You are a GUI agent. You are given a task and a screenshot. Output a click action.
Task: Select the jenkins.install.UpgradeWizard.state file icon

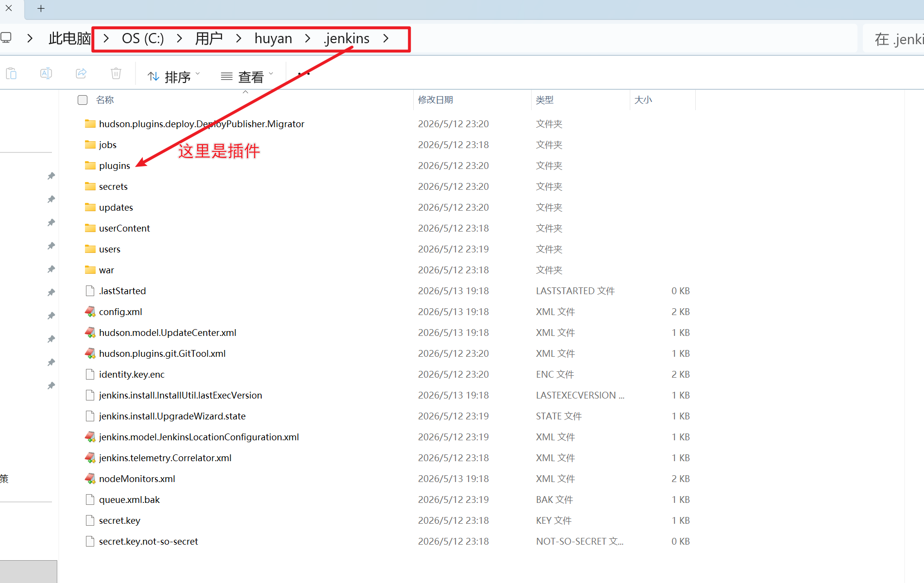(90, 416)
